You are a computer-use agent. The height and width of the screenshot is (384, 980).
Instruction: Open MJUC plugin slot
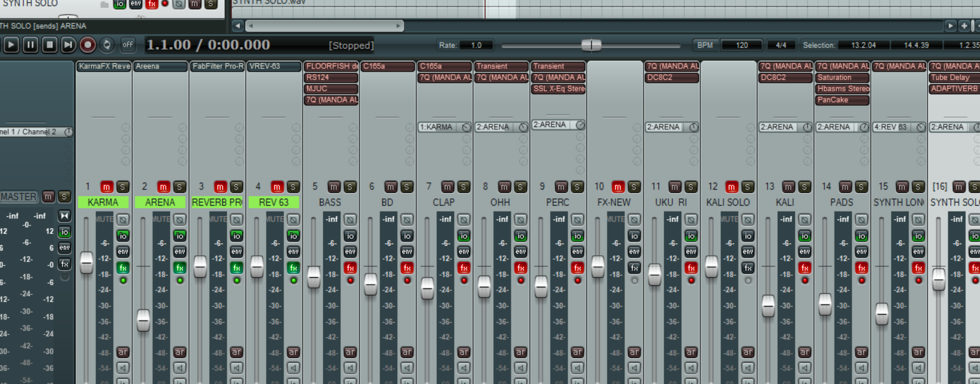click(331, 89)
